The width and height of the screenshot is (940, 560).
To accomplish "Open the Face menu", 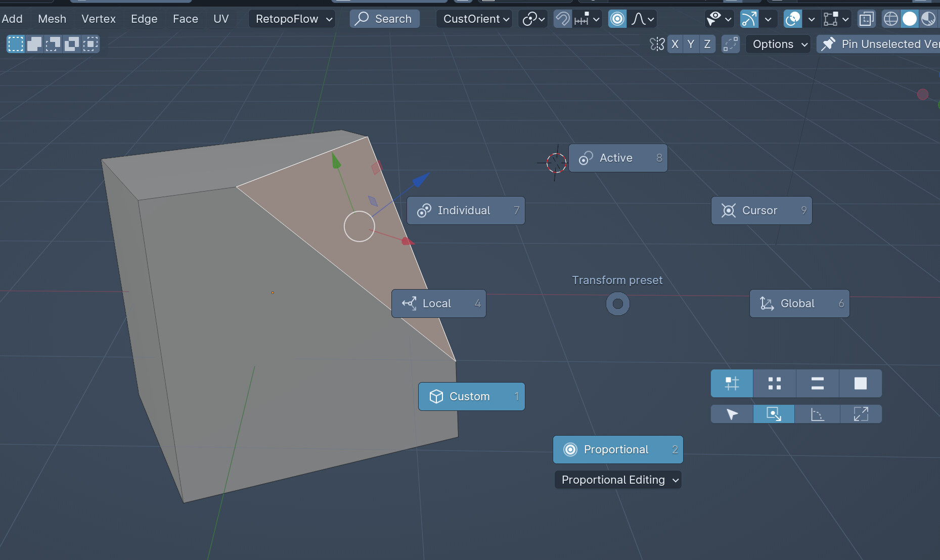I will pos(186,19).
